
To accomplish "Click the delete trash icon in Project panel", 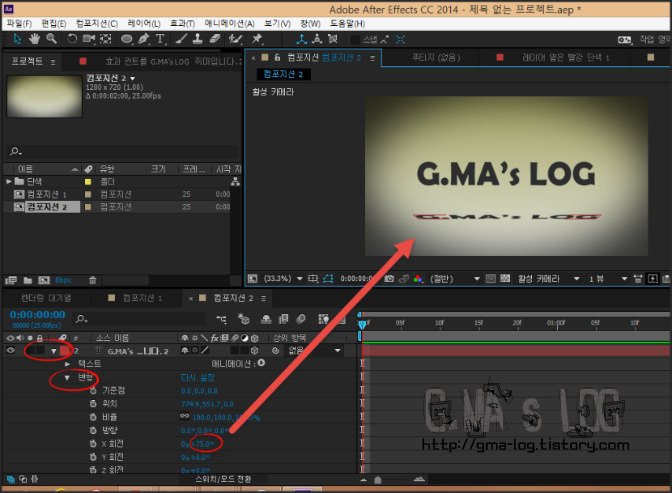I will (x=93, y=280).
